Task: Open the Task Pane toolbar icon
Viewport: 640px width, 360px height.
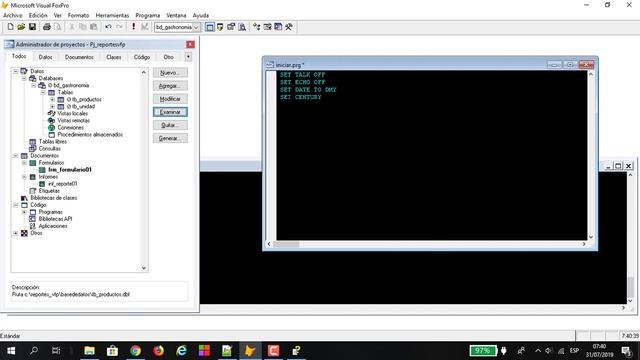Action: [x=278, y=27]
